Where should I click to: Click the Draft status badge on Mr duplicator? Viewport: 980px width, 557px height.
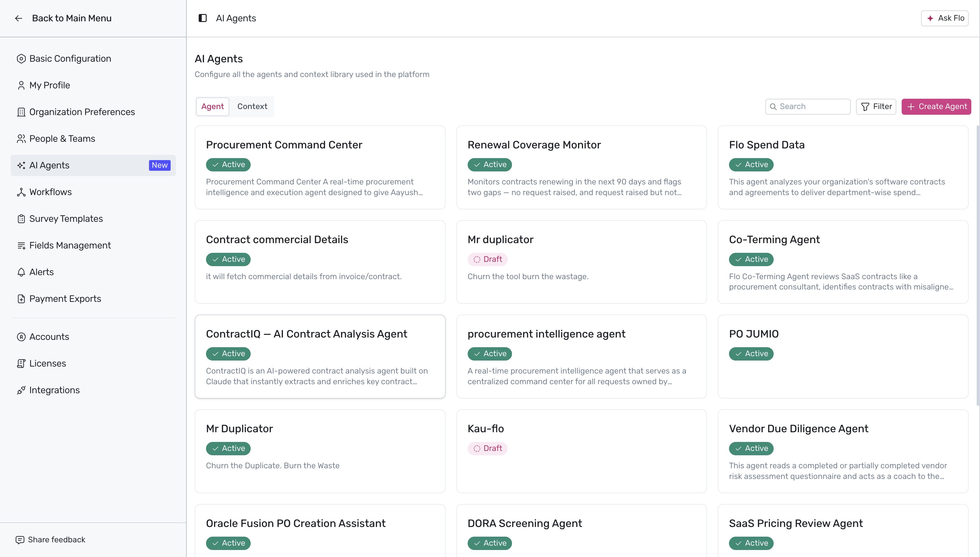coord(487,259)
